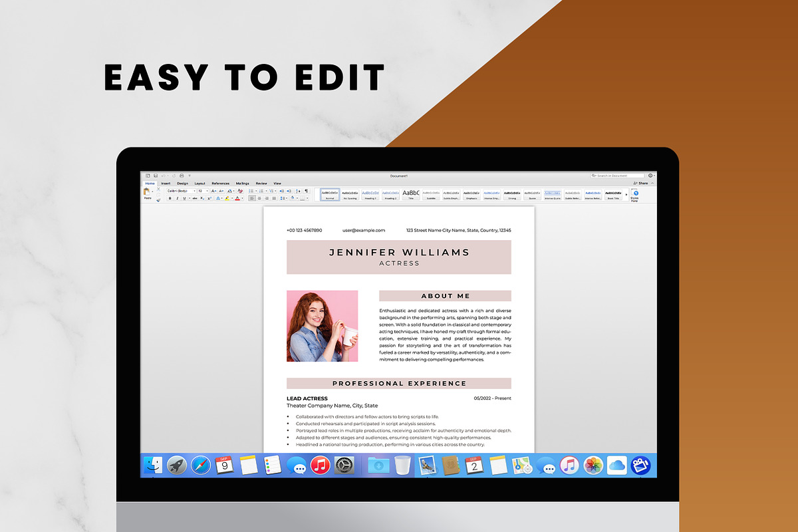This screenshot has height=532, width=798.
Task: Open the font size 12 dropdown
Action: point(203,191)
